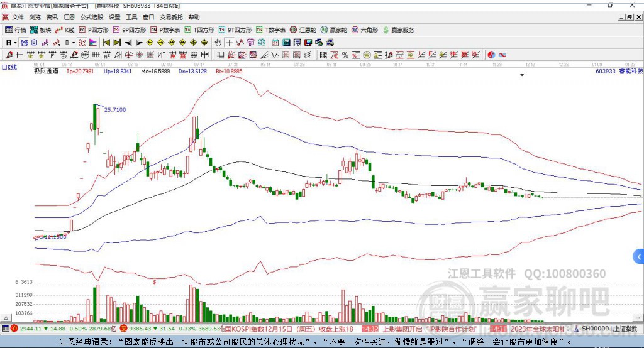644x348 pixels.
Task: Open the T四方形 tool
Action: [199, 30]
